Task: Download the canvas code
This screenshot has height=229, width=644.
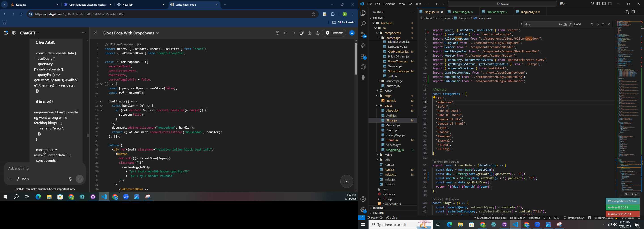Action: [x=309, y=33]
